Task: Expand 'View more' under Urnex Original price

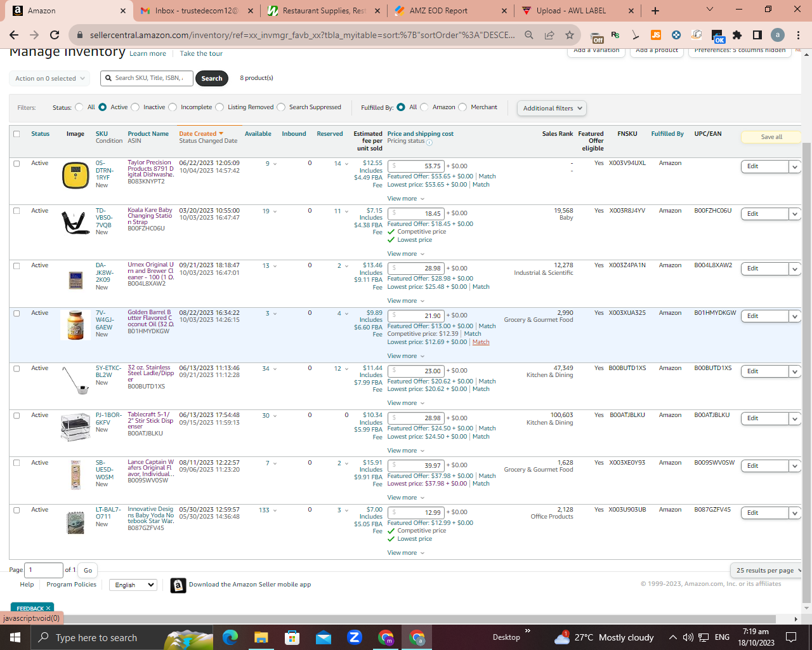Action: click(406, 301)
